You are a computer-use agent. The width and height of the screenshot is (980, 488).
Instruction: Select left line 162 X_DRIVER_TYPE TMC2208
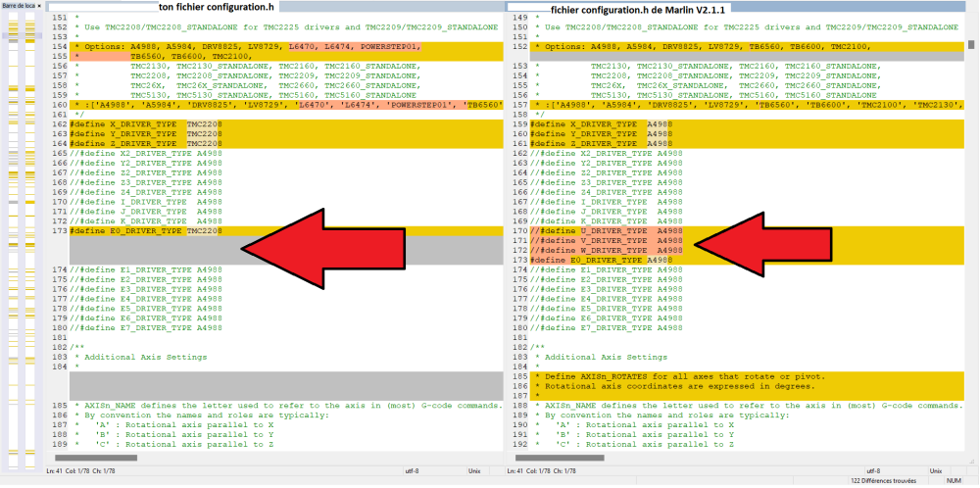pyautogui.click(x=286, y=124)
